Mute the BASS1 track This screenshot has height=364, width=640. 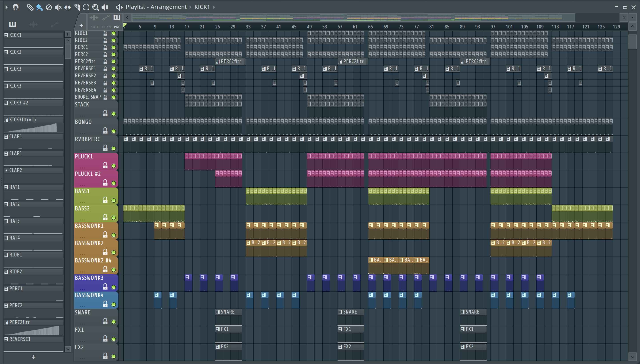pos(114,200)
